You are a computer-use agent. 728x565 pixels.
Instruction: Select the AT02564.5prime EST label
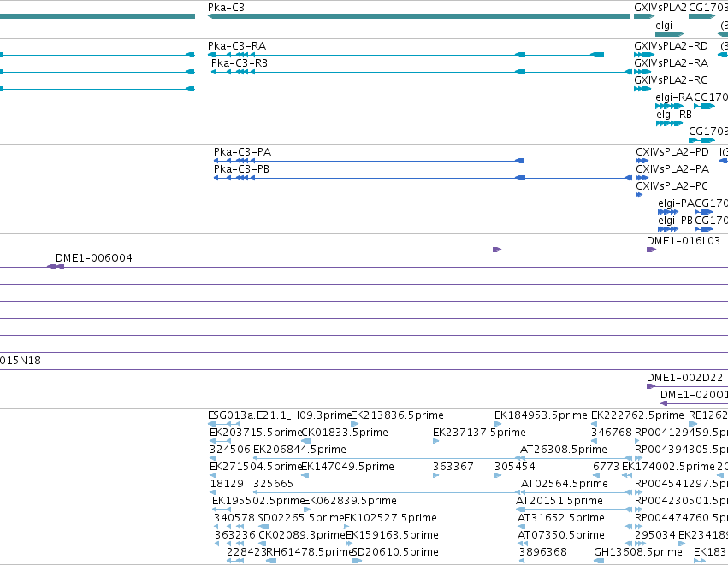point(564,484)
